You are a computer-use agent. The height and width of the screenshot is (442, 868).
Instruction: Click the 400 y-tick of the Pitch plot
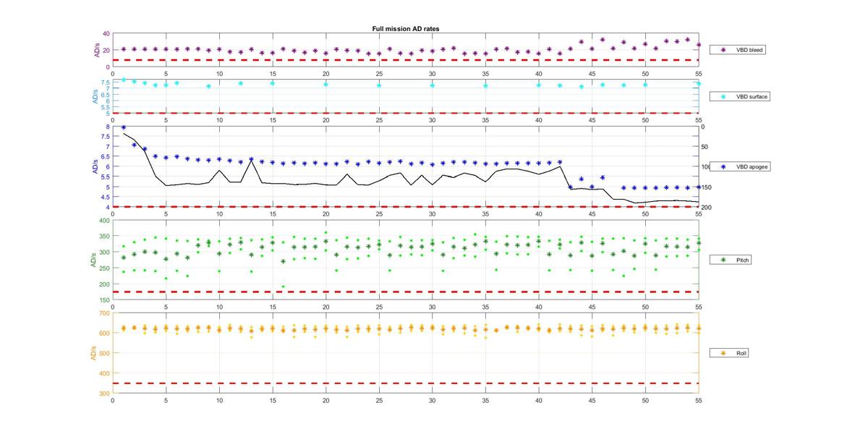click(x=105, y=221)
